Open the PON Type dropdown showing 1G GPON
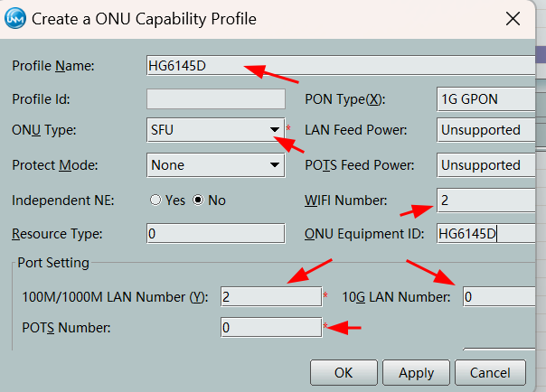This screenshot has height=392, width=546. coord(485,99)
